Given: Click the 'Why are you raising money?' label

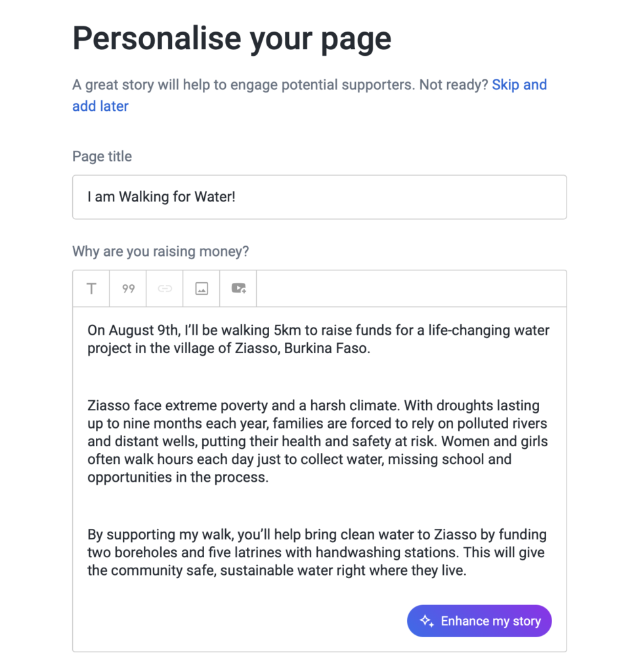Looking at the screenshot, I should [160, 251].
